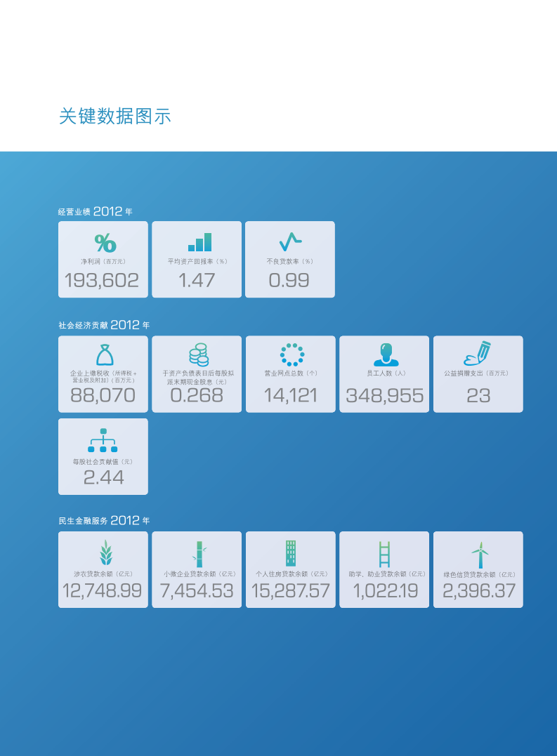Select the value 12,748.99
Screen dimensions: 557x756
[103, 591]
